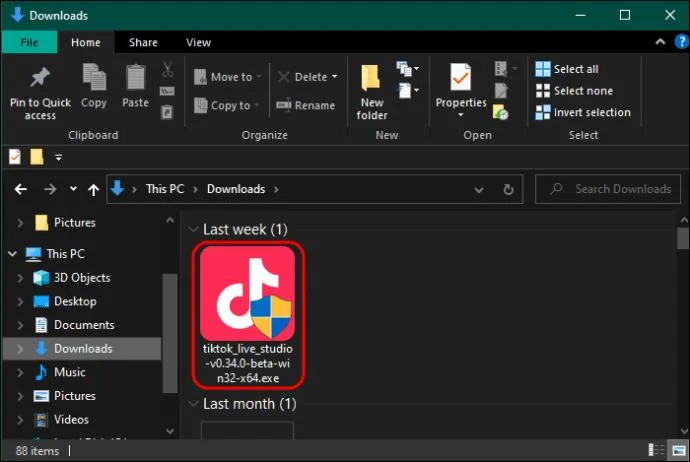Collapse the Last week group
Viewport: 690px width, 462px height.
point(193,229)
